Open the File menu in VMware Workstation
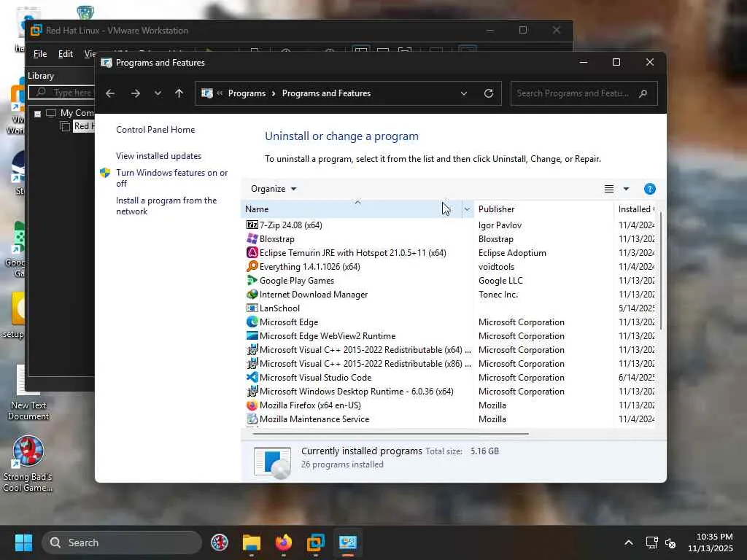The width and height of the screenshot is (747, 560). [40, 54]
